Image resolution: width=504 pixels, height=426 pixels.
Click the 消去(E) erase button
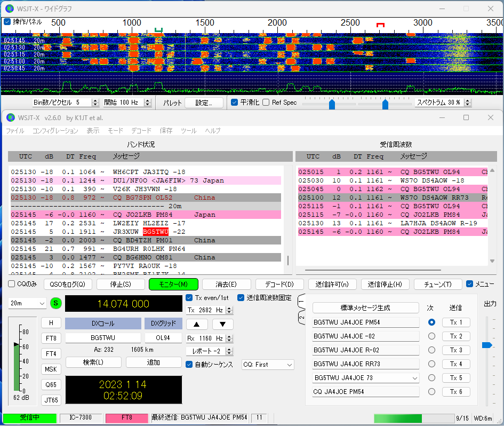coord(226,284)
